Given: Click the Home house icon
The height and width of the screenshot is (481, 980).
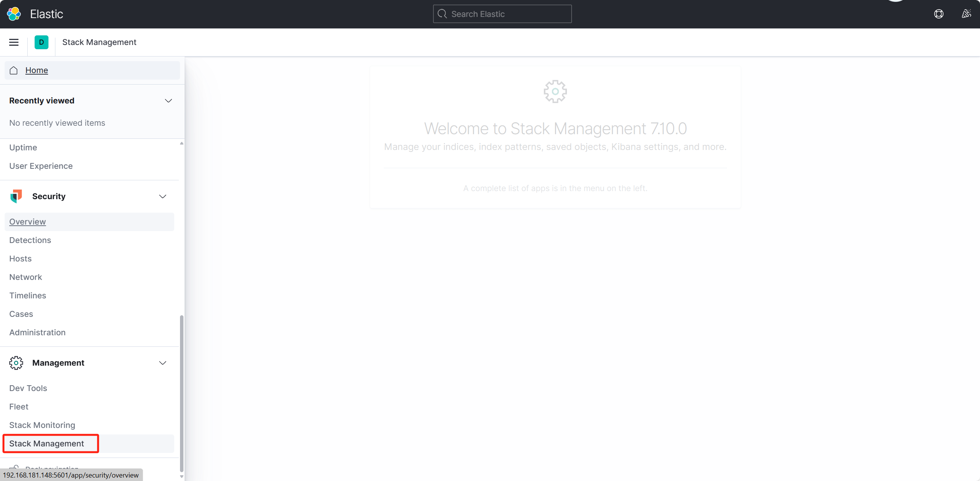Looking at the screenshot, I should [14, 70].
